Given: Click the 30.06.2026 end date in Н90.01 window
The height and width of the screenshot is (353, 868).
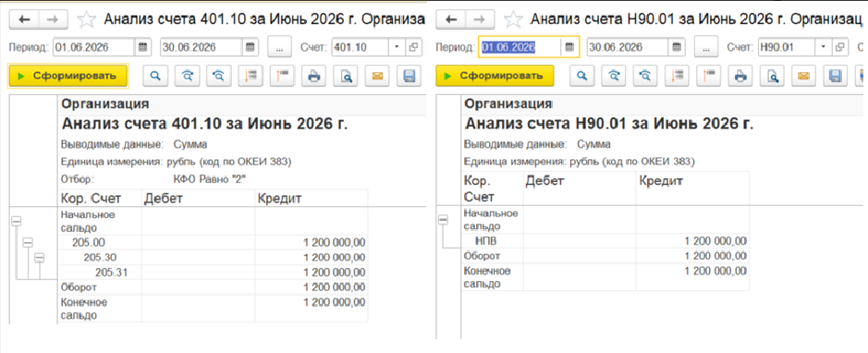Looking at the screenshot, I should [629, 47].
